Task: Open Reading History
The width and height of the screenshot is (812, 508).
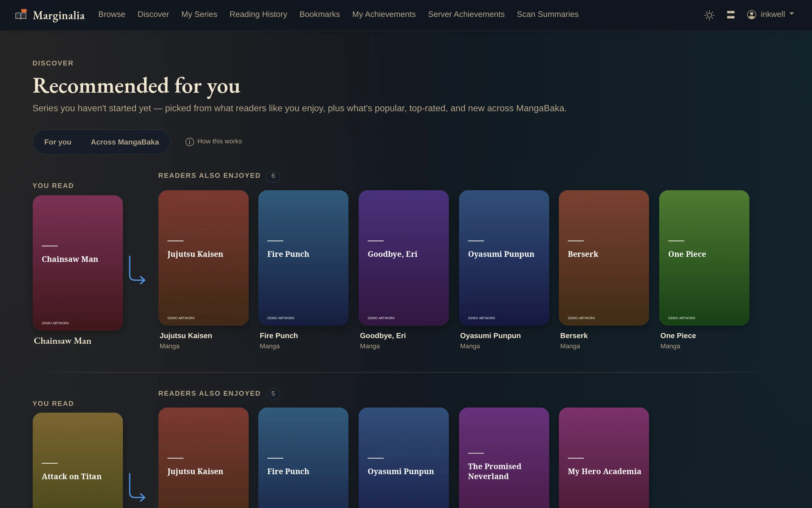Action: pyautogui.click(x=258, y=14)
